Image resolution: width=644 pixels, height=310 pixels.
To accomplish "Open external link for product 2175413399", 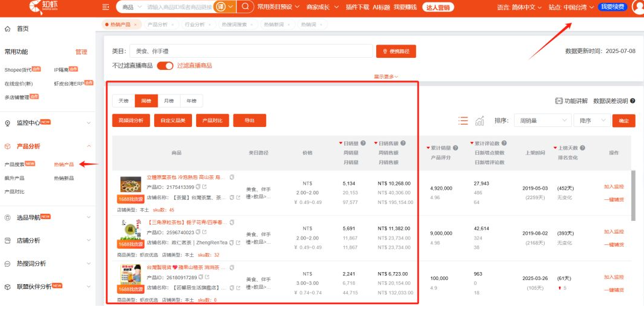I will click(x=205, y=187).
